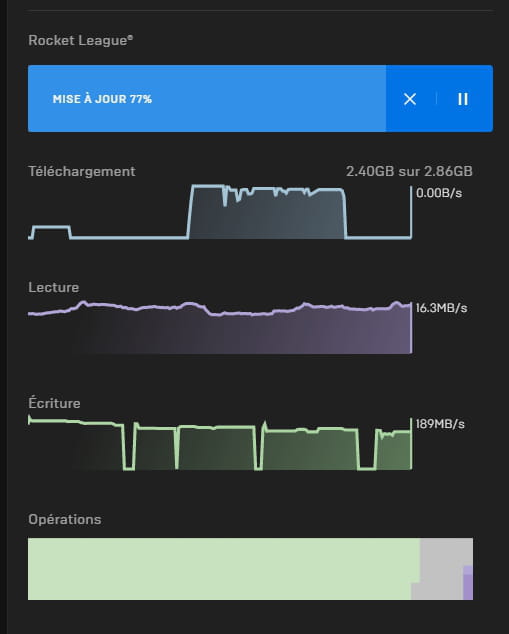Click the download spike plateau in graph
The height and width of the screenshot is (634, 509).
(x=267, y=212)
